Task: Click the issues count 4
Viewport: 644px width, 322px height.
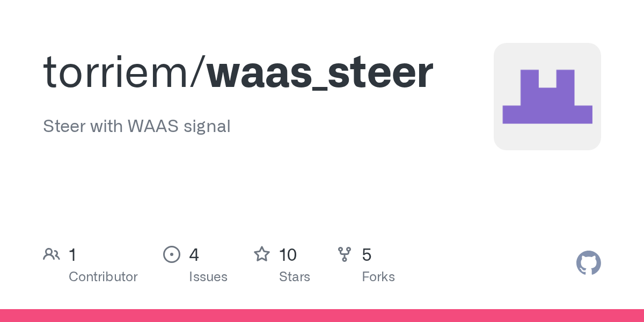Action: (x=194, y=255)
